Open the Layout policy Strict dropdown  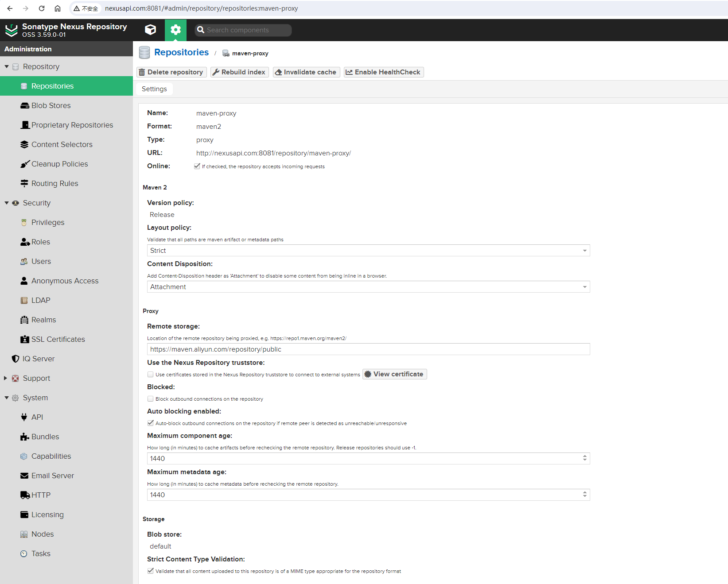(368, 251)
